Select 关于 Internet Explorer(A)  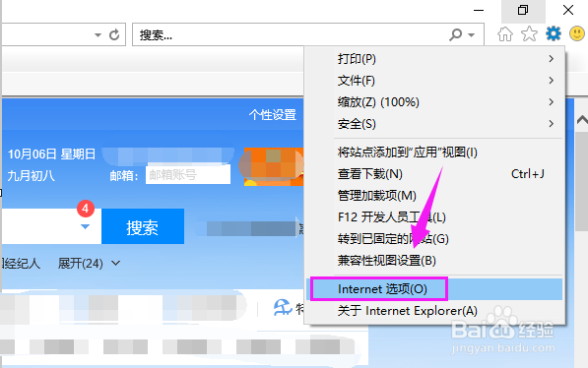pos(435,311)
